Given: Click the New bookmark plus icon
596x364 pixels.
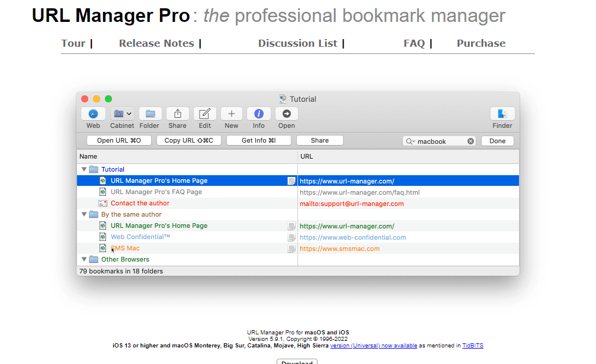Looking at the screenshot, I should click(x=232, y=114).
